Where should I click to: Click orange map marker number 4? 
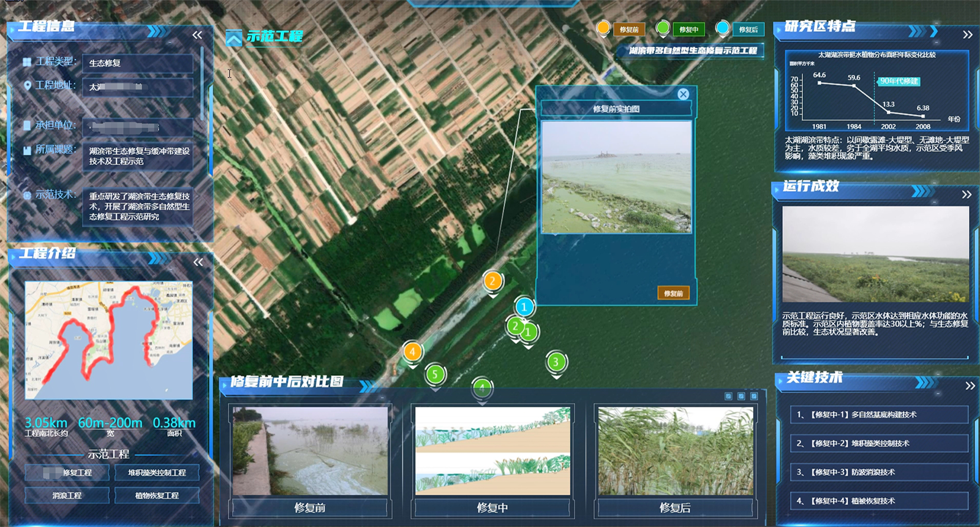coord(412,352)
